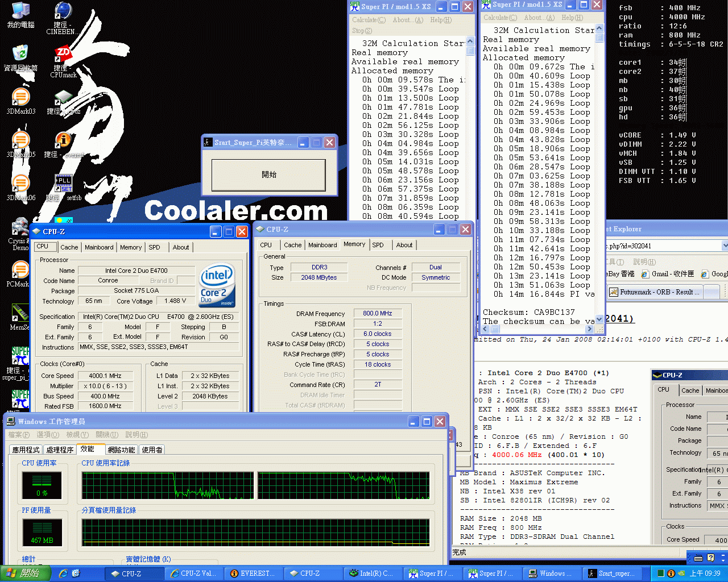Launch the CINEBENCH shortcut on desktop
The height and width of the screenshot is (582, 728).
tap(63, 18)
